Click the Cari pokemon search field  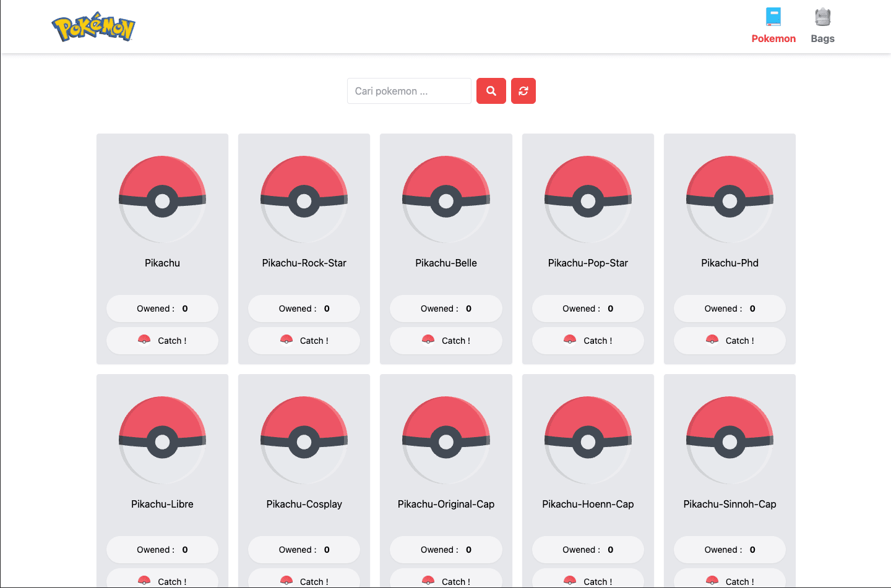tap(408, 91)
